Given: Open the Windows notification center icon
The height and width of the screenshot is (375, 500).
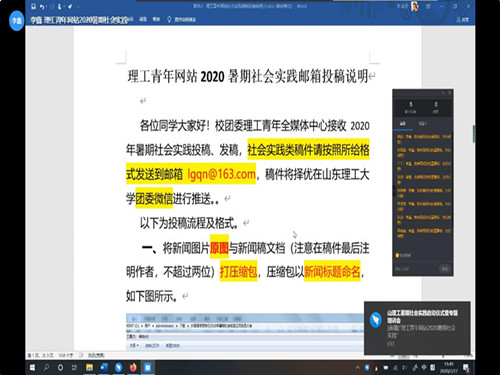Looking at the screenshot, I should point(466,368).
